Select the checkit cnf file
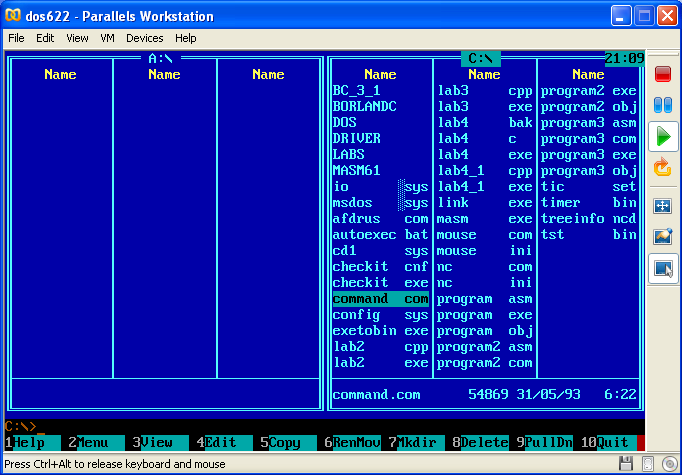 click(381, 267)
